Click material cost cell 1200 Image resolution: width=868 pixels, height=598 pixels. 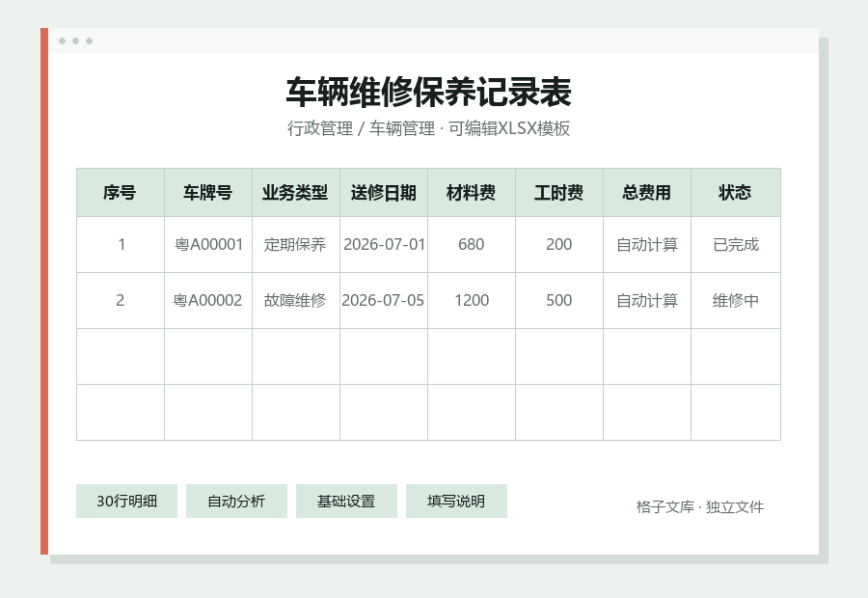(x=471, y=300)
